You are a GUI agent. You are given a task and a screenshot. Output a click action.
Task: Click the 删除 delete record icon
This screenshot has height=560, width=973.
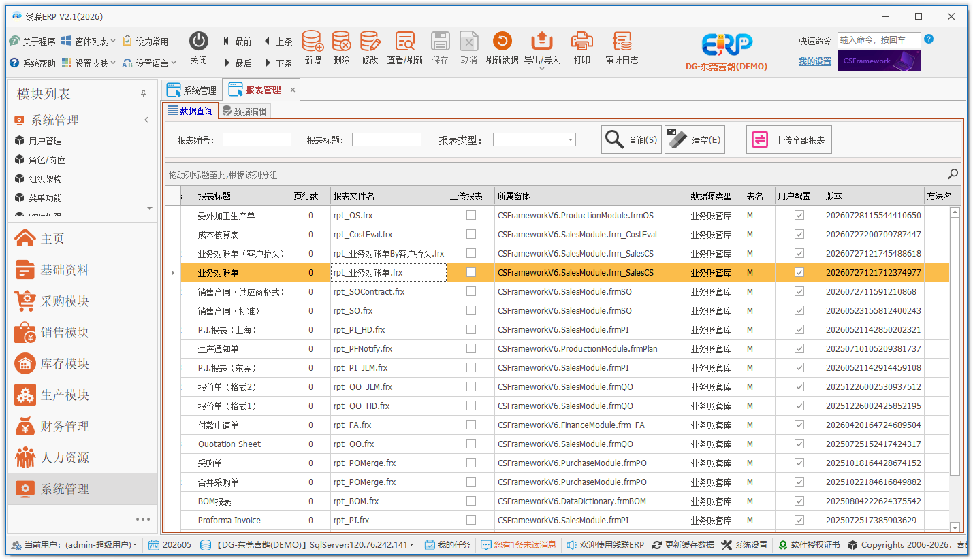coord(342,42)
